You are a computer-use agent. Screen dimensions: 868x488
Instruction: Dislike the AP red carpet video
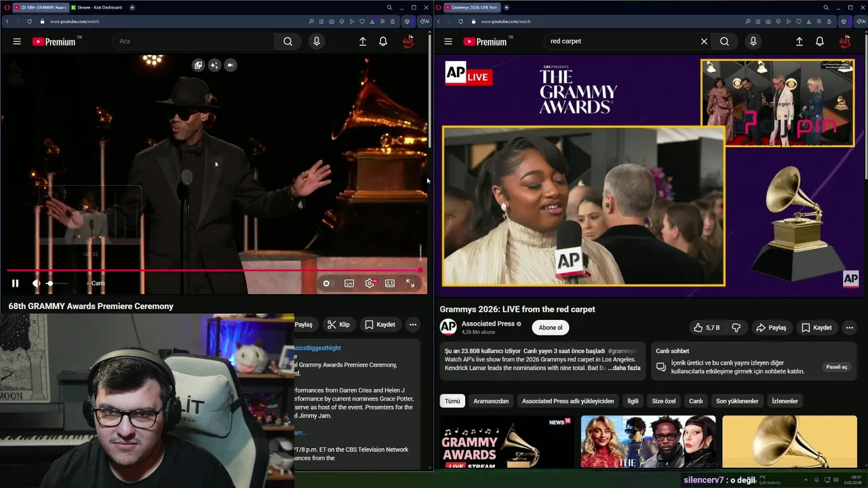pyautogui.click(x=736, y=327)
